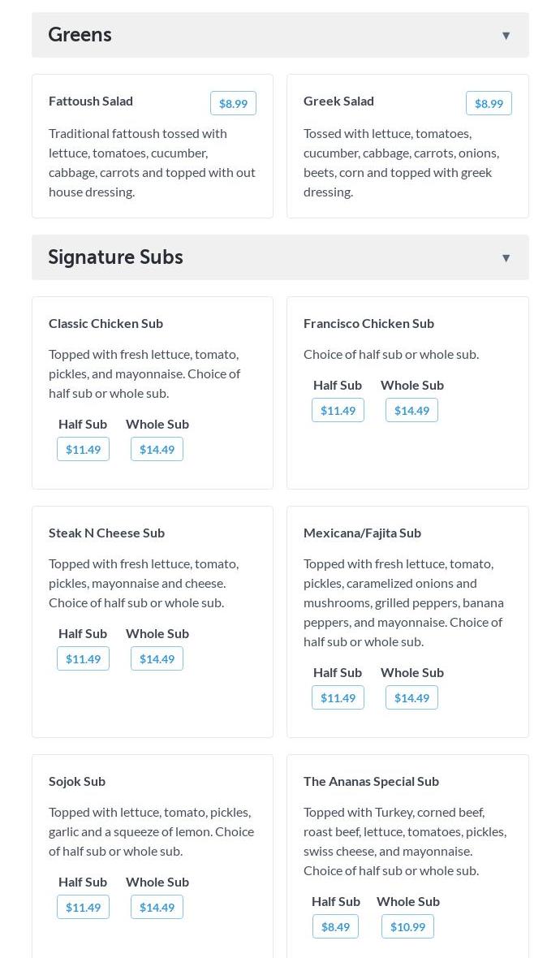Viewport: 560px width, 958px height.
Task: Select Steak N Cheese whole sub price
Action: (157, 658)
